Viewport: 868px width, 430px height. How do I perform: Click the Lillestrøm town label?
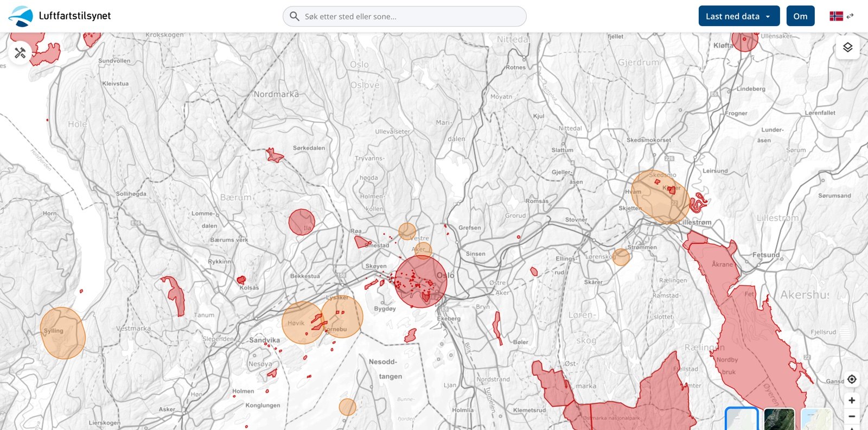pos(694,223)
